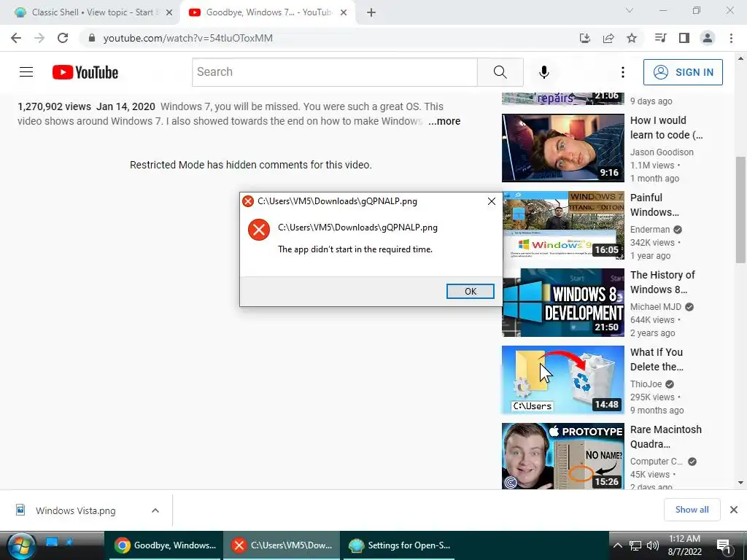Select the Chrome Goodbye, Windows taskbar button

(x=165, y=545)
